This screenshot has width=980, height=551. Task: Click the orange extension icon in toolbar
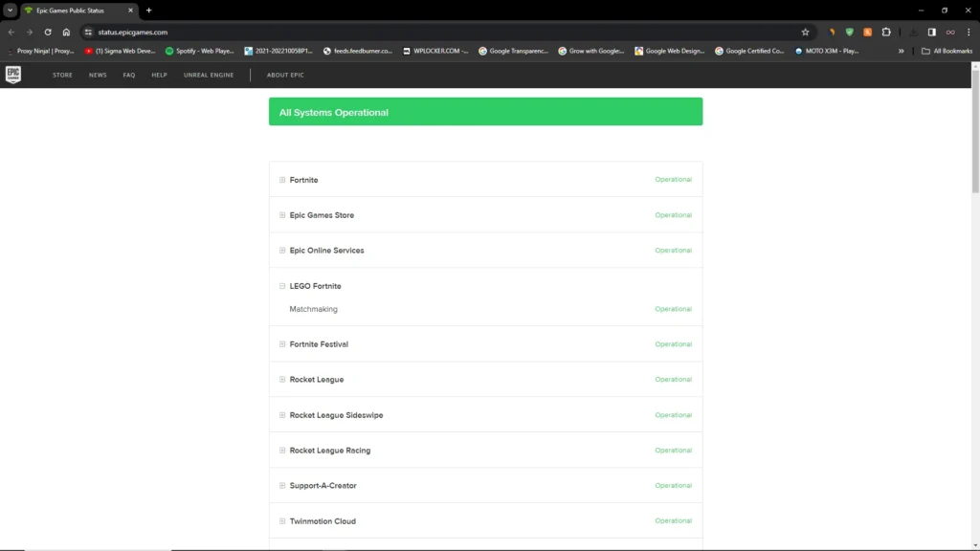tap(867, 32)
